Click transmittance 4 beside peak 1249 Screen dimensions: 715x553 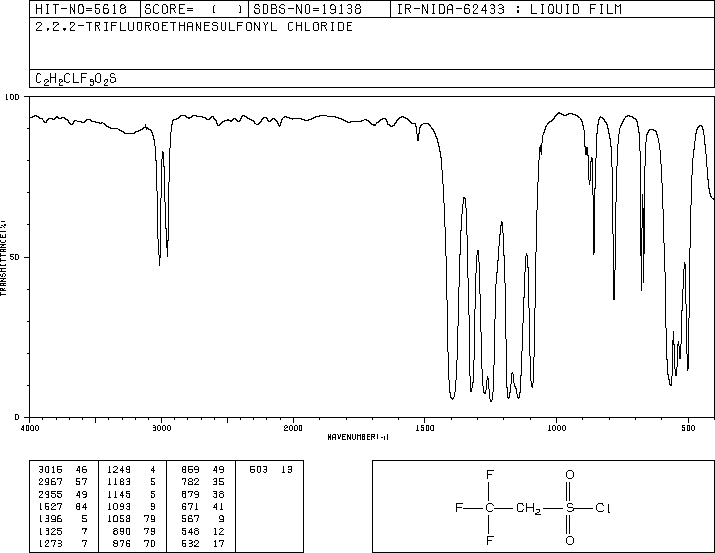pyautogui.click(x=153, y=470)
